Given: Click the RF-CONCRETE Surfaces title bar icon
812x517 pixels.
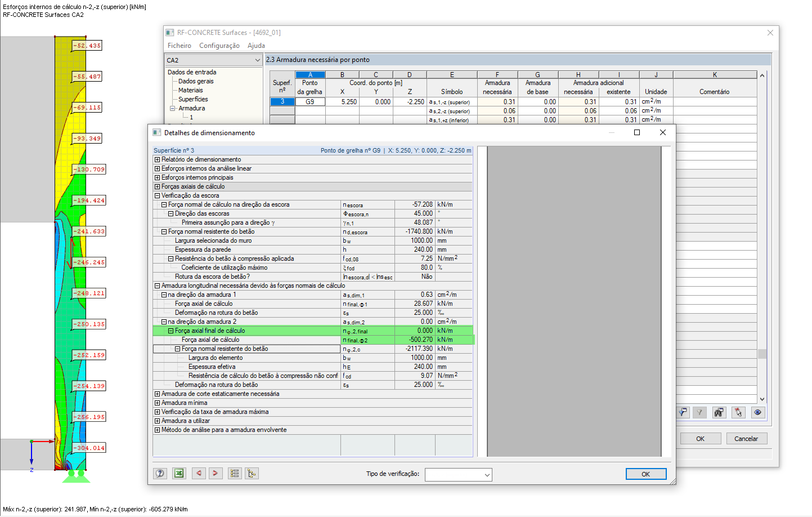Looking at the screenshot, I should click(x=170, y=33).
